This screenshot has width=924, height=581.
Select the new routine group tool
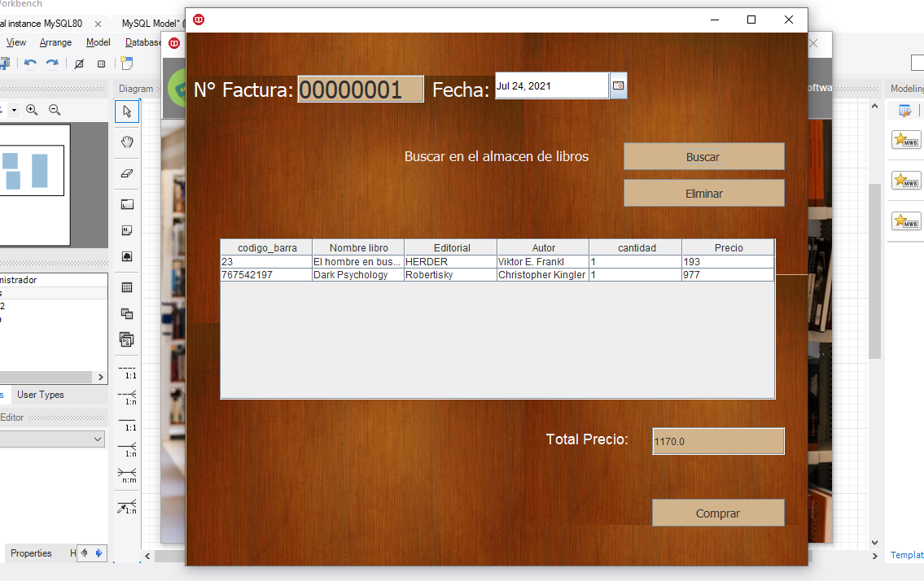click(127, 339)
